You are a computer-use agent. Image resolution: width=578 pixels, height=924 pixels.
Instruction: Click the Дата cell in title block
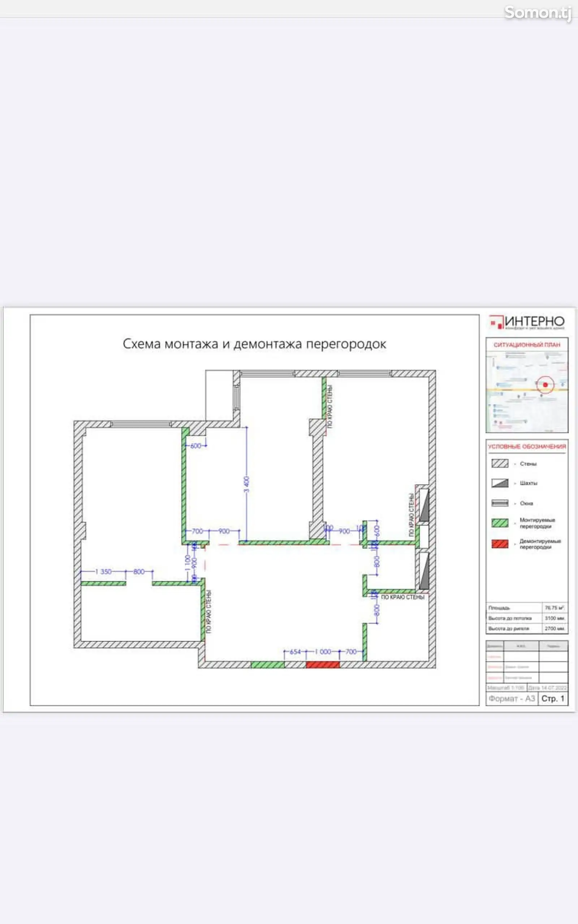tap(547, 688)
